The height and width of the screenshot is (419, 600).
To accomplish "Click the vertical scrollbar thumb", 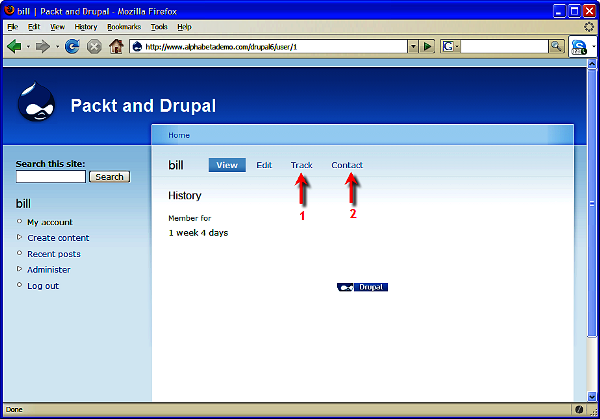I will coord(592,203).
